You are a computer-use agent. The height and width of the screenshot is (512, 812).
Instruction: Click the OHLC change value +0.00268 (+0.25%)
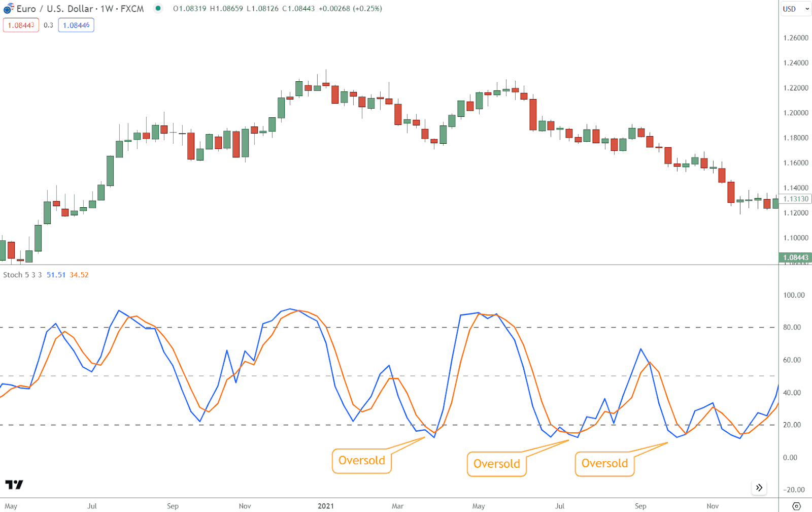tap(350, 9)
